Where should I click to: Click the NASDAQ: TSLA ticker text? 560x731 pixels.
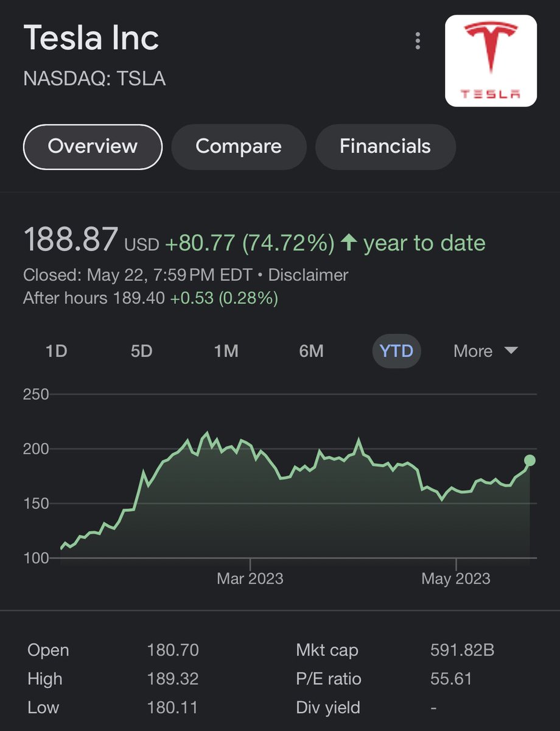point(94,79)
